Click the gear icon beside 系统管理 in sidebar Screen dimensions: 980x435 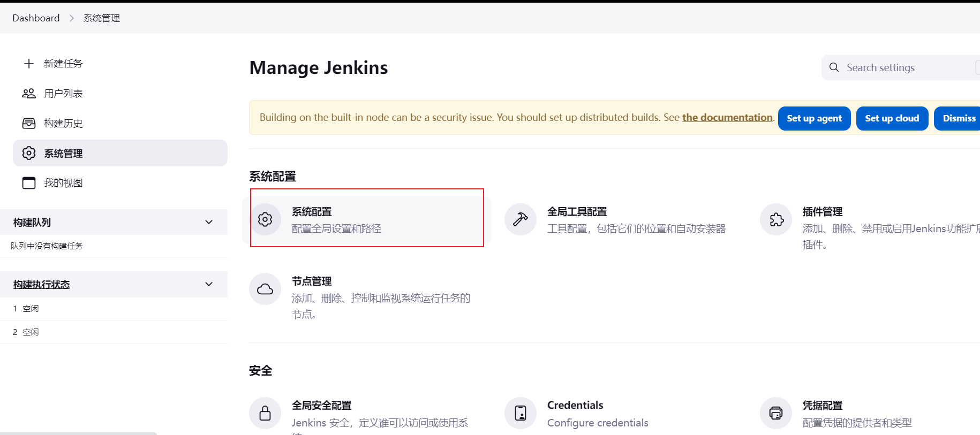pyautogui.click(x=29, y=153)
